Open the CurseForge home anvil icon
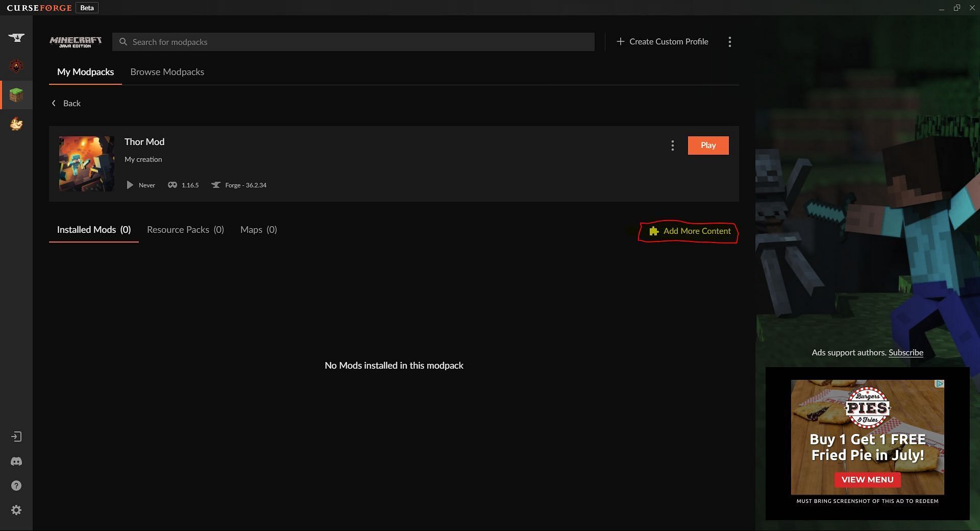 click(x=16, y=37)
